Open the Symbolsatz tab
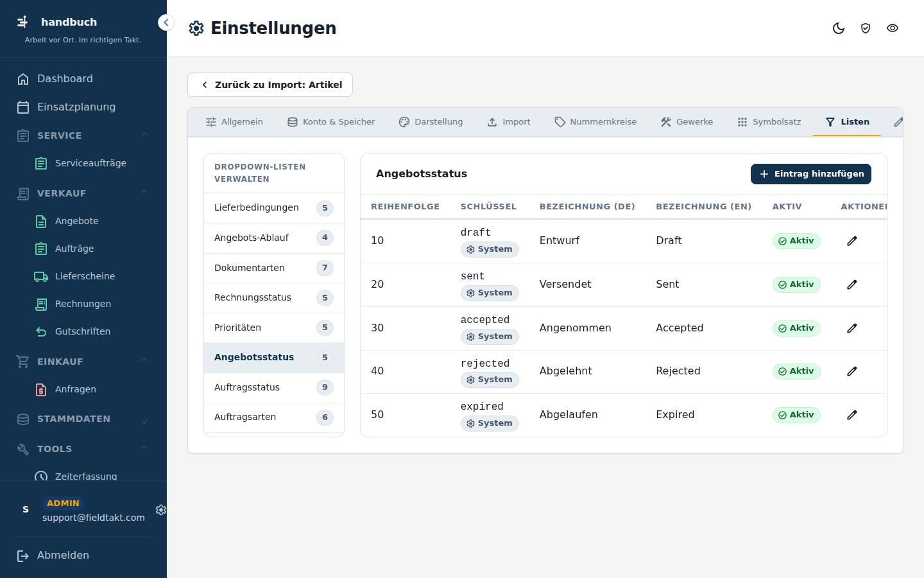This screenshot has height=578, width=924. tap(769, 122)
